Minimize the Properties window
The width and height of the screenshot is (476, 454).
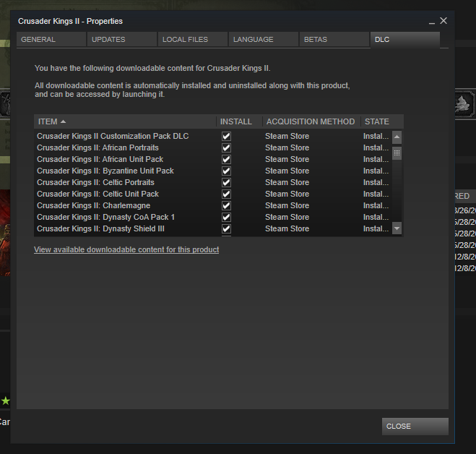click(431, 22)
